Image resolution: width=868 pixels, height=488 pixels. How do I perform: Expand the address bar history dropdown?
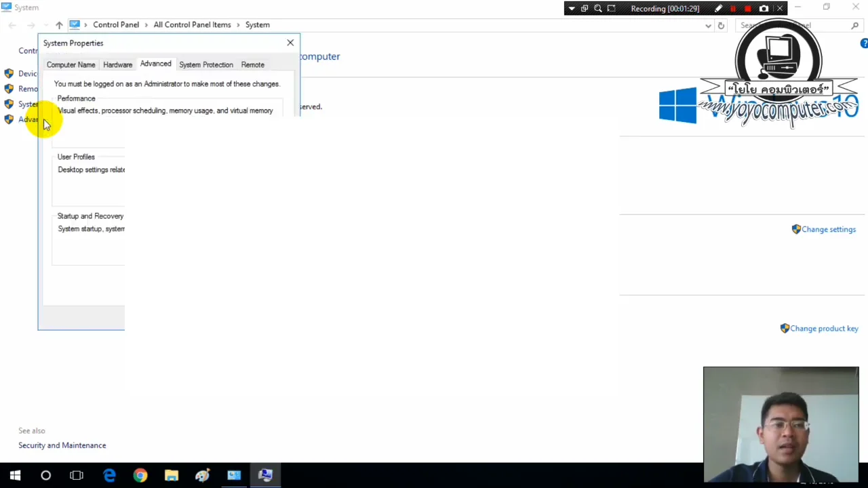point(708,25)
